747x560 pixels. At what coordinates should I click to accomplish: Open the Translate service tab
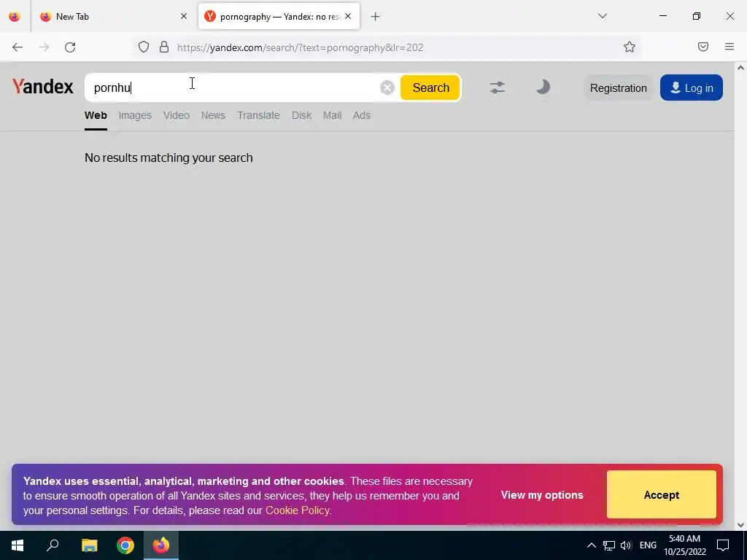259,116
